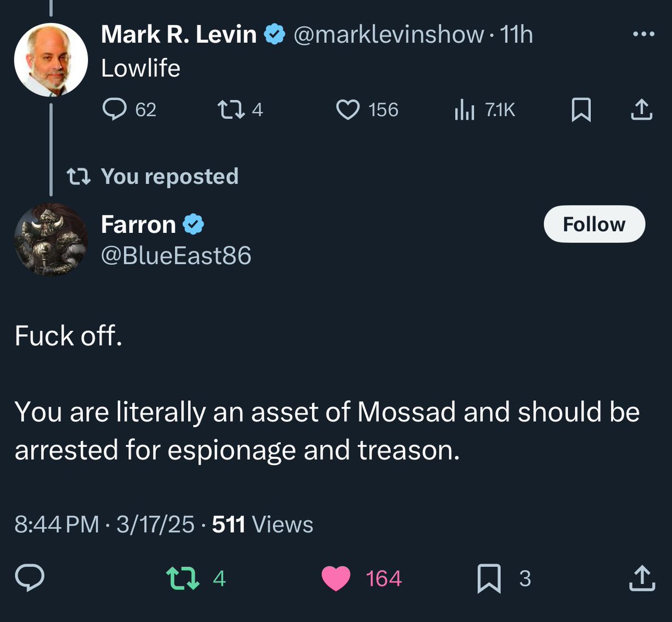Unlike Farron's post with pink heart
Image resolution: width=672 pixels, height=622 pixels.
pos(336,578)
